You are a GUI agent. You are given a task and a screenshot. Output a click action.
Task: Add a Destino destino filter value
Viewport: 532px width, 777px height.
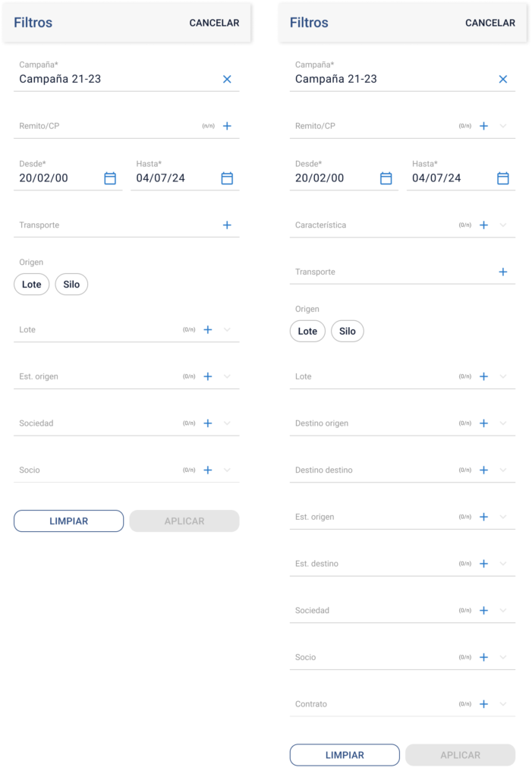[483, 470]
